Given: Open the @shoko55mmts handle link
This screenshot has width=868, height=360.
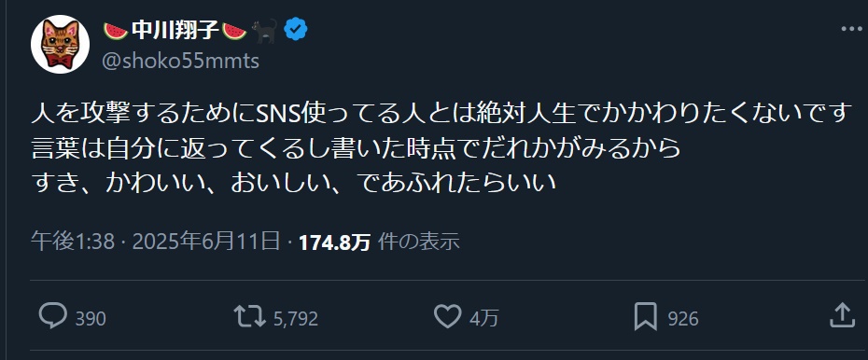Looking at the screenshot, I should tap(180, 61).
